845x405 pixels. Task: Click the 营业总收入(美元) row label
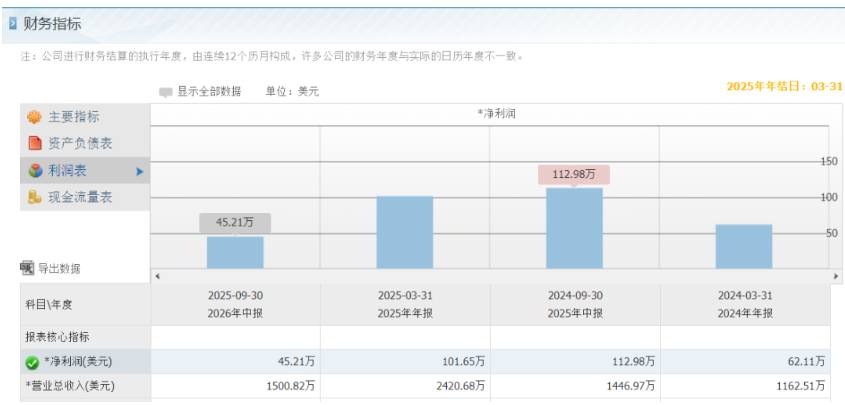(70, 386)
